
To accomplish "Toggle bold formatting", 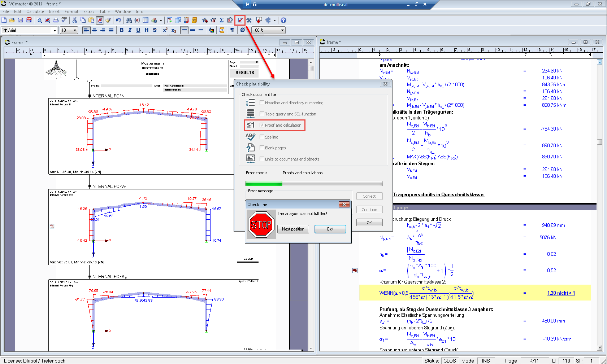I will click(x=122, y=30).
